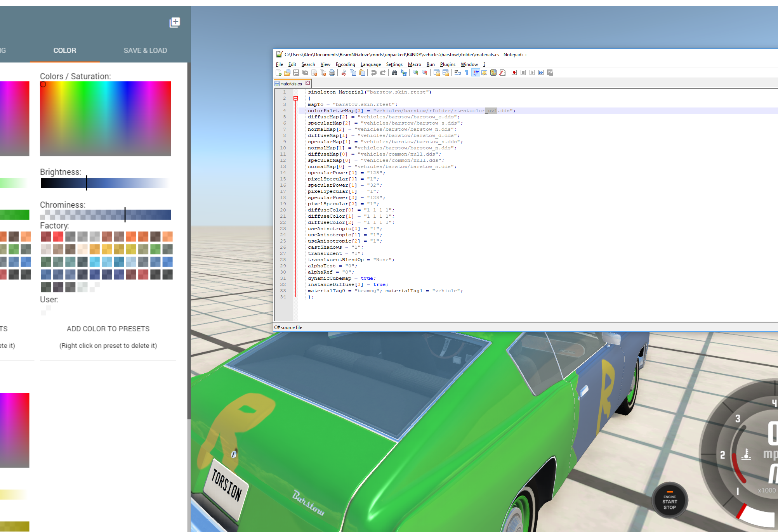Click the Save All toolbar icon

(305, 73)
